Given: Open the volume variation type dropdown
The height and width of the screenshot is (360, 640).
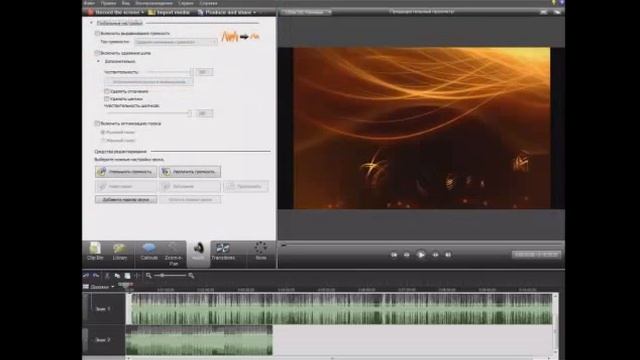Looking at the screenshot, I should pos(176,42).
